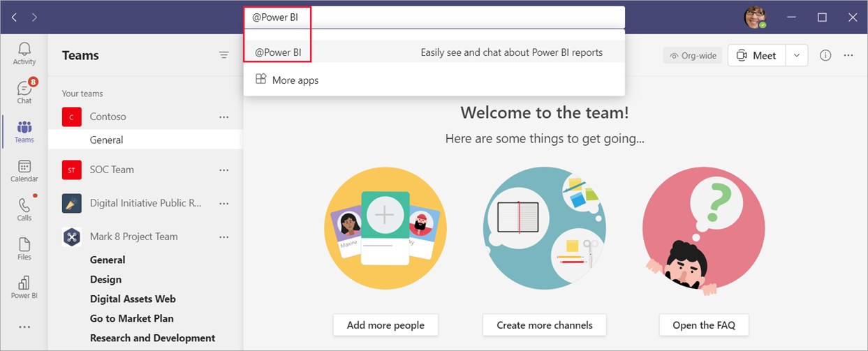Open Contoso team more options
This screenshot has height=351, width=868.
[224, 117]
